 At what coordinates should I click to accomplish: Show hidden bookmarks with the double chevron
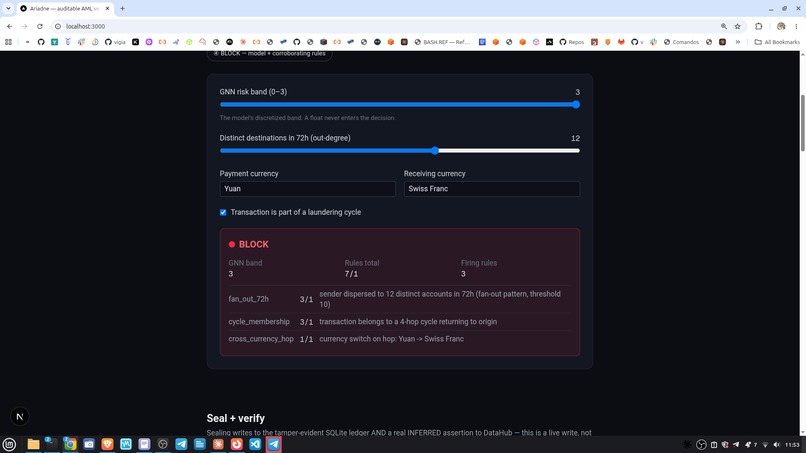[x=738, y=42]
